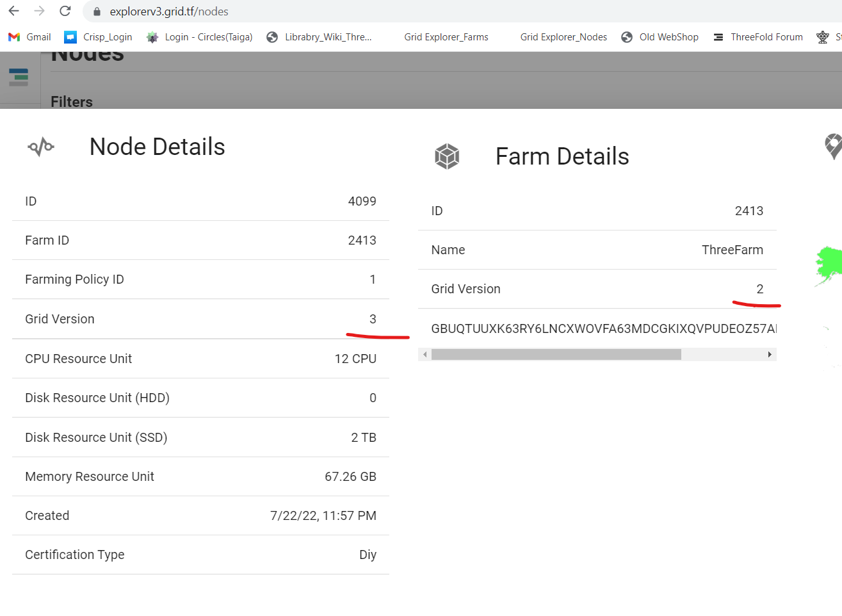
Task: Click the Farm Details cube icon
Action: pyautogui.click(x=446, y=156)
